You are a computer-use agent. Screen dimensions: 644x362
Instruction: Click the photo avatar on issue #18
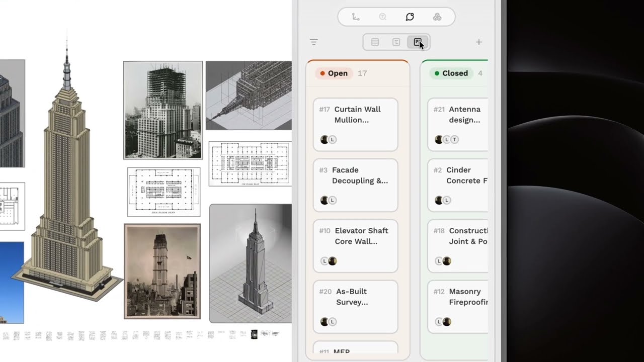(x=447, y=261)
